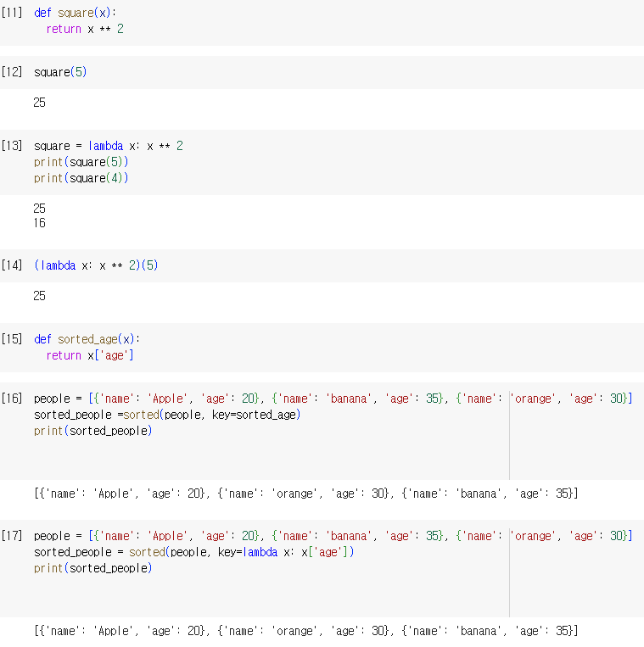Click the 'square(5)' code in cell 12
This screenshot has height=647, width=644.
pos(60,72)
